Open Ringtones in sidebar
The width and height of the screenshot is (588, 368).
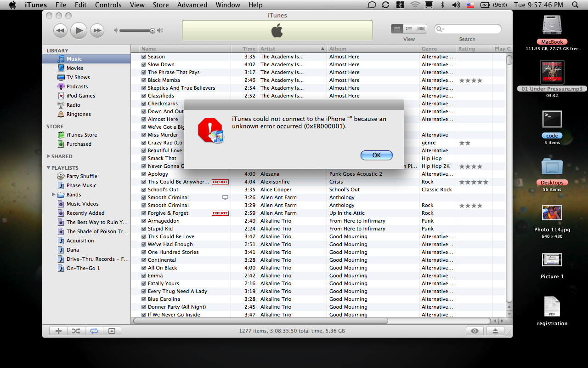[x=86, y=114]
